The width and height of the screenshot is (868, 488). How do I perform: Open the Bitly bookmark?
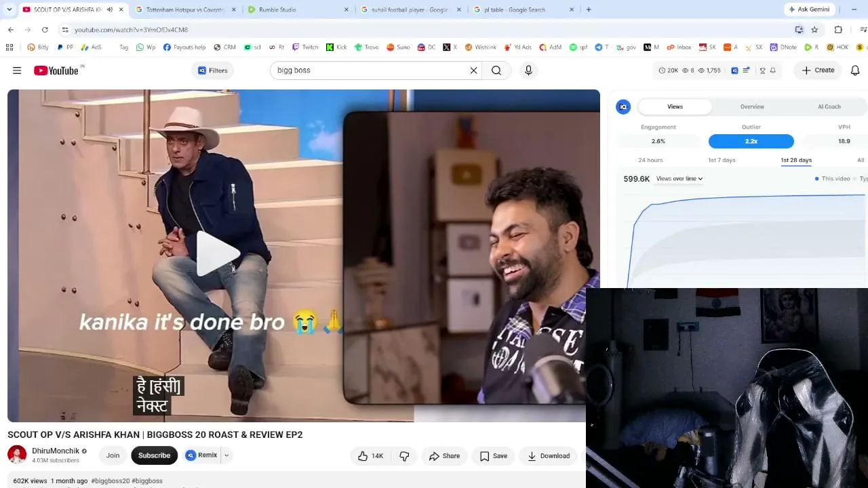pos(38,47)
